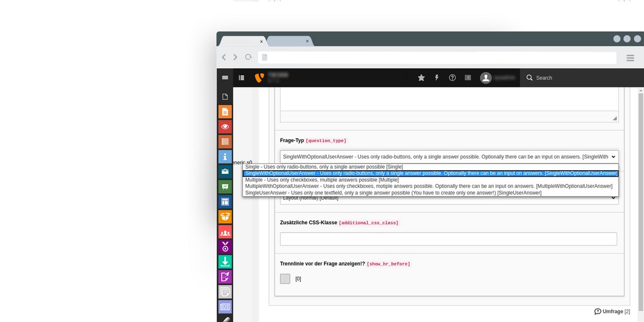This screenshot has height=322, width=644.
Task: Choose the Multiple checkboxes option
Action: (430, 180)
